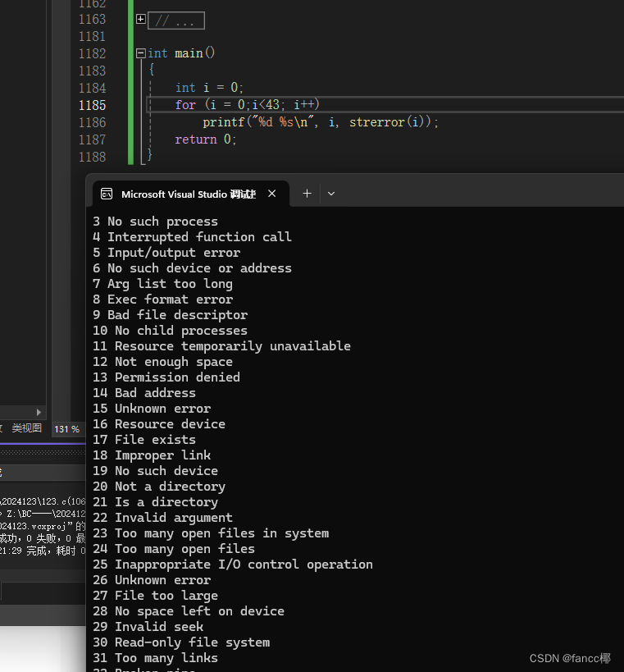The height and width of the screenshot is (672, 624).
Task: Click console line '3 No such process'
Action: (x=156, y=222)
